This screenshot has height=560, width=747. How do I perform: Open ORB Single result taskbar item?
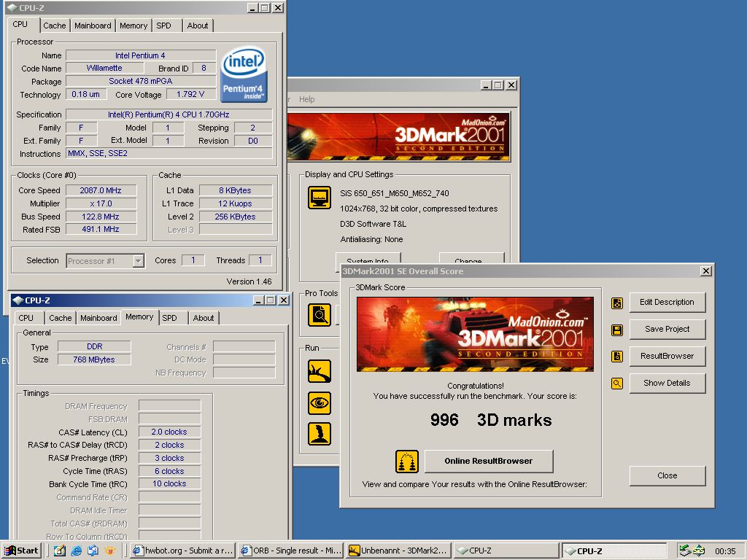click(x=291, y=551)
